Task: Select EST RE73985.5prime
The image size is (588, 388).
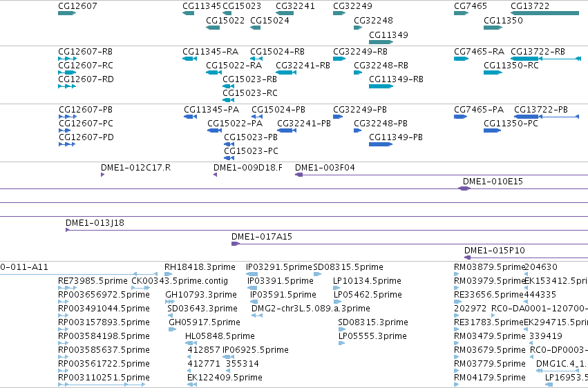Action: [93, 281]
